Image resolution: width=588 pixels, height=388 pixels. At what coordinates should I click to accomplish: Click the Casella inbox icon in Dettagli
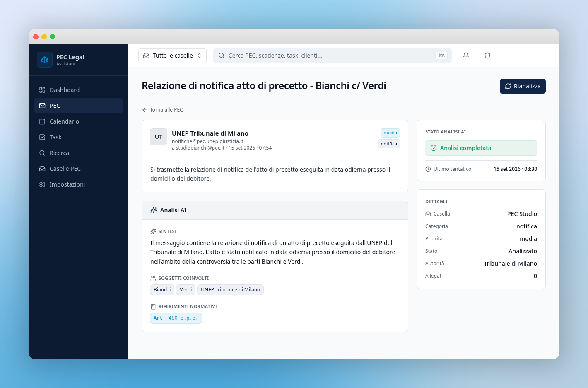tap(428, 214)
